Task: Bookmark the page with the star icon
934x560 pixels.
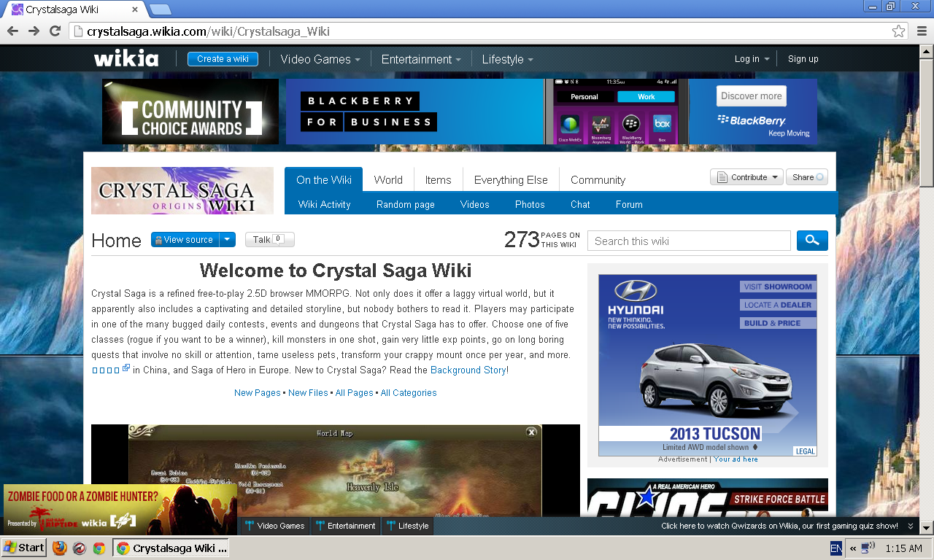Action: point(898,31)
